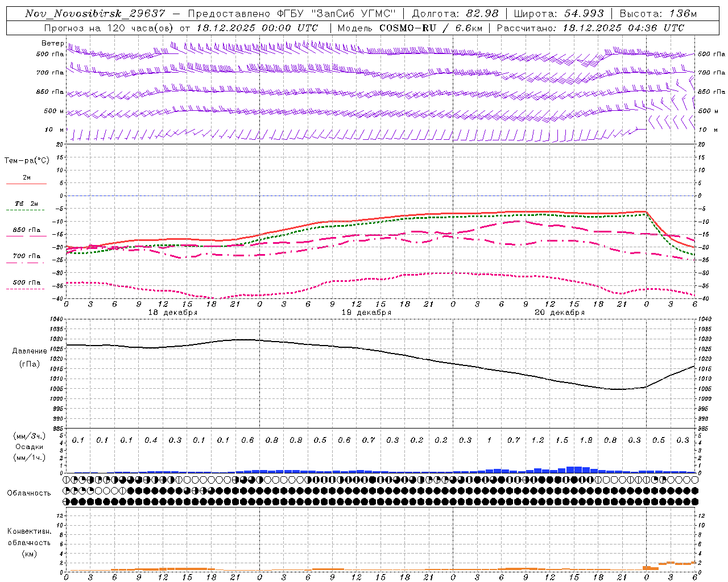
Task: Select the forecast start text 18.12.2025 00:00 UTC
Action: [x=257, y=28]
